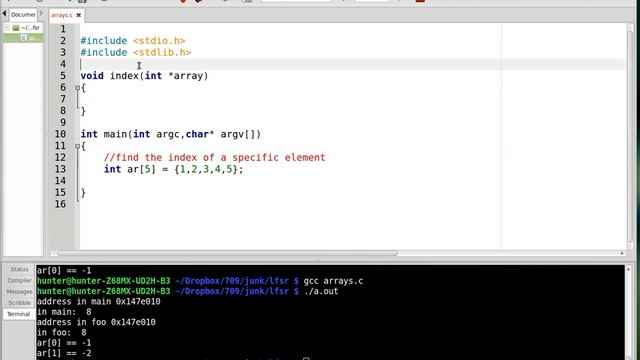
Task: Select the highlighted C file in the sidebar
Action: [x=24, y=38]
